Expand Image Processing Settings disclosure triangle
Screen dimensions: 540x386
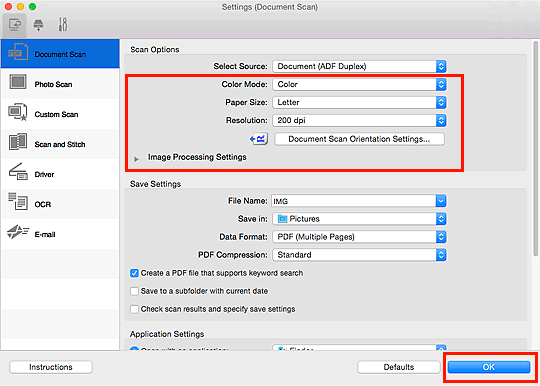[x=136, y=159]
